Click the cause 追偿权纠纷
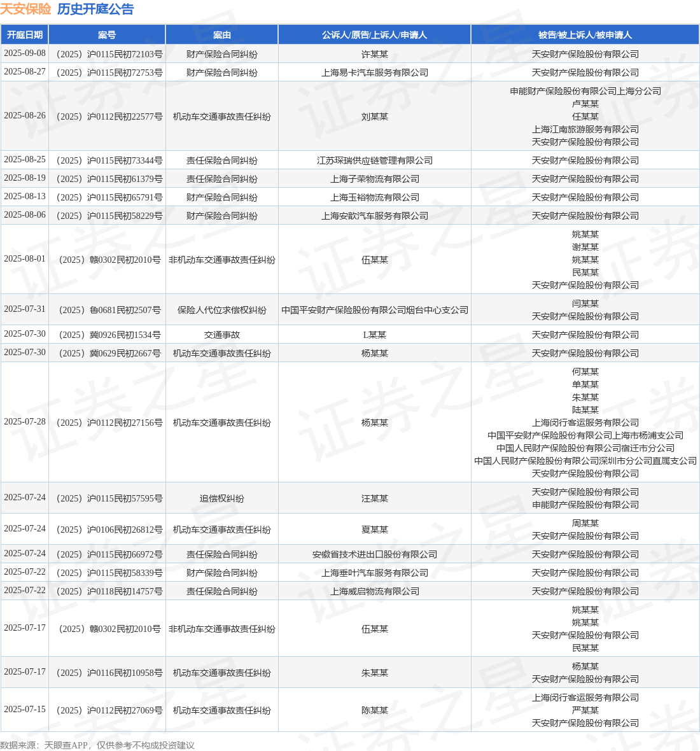Image resolution: width=700 pixels, height=751 pixels. pyautogui.click(x=221, y=498)
